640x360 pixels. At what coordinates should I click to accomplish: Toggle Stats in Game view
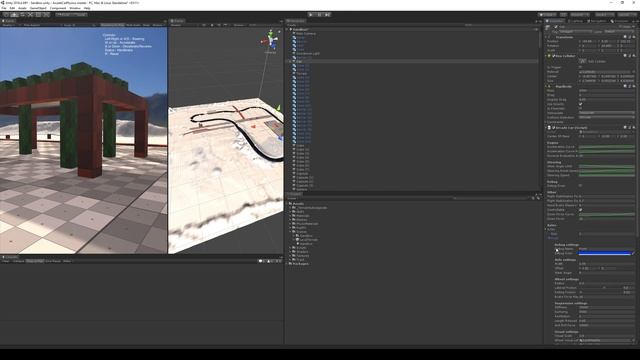click(x=146, y=25)
